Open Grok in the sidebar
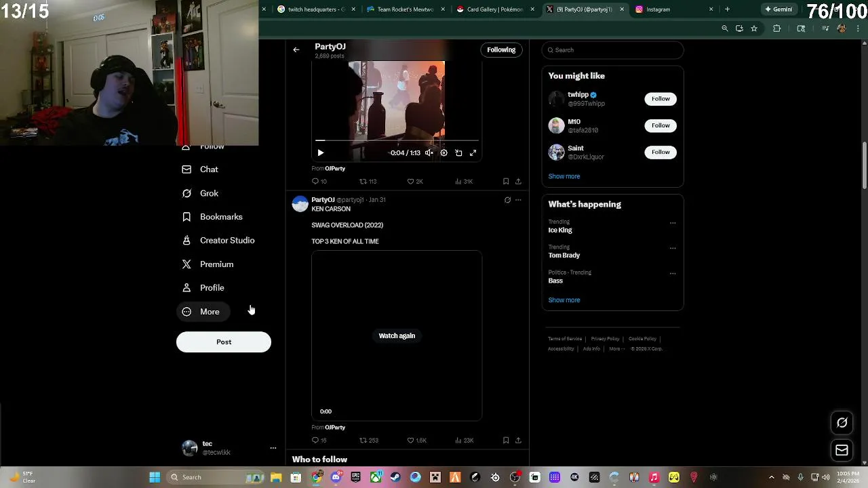The width and height of the screenshot is (868, 488). tap(201, 193)
